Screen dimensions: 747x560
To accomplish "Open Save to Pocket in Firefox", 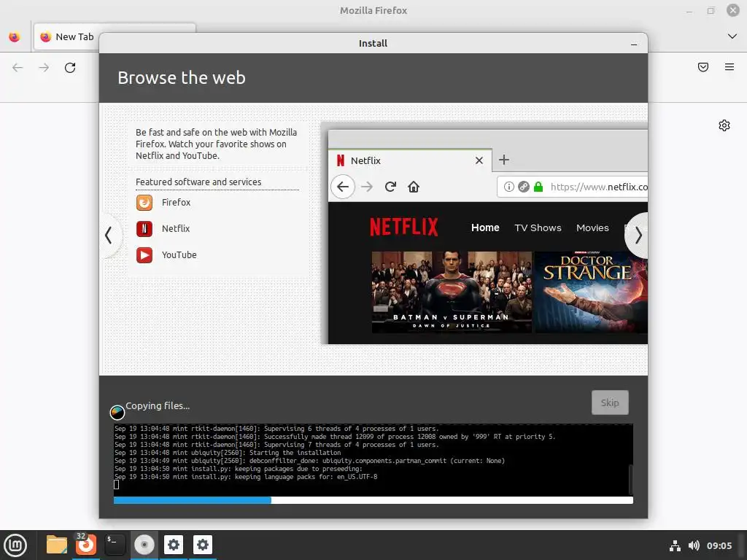I will (703, 67).
